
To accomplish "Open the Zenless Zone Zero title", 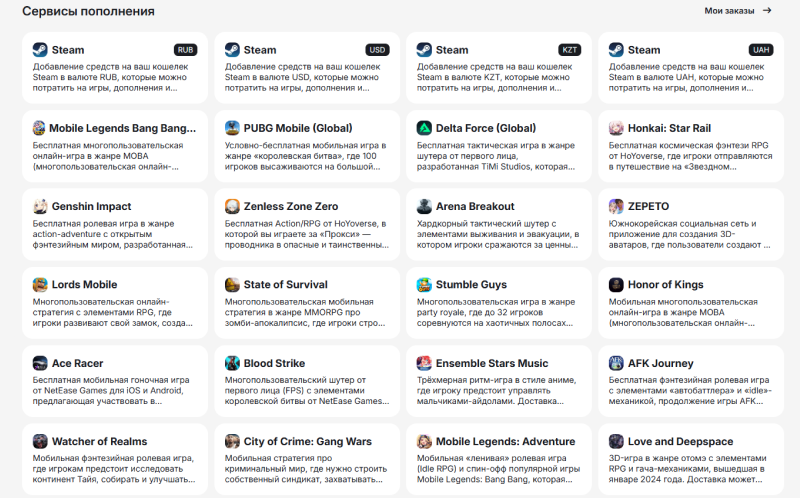I will 291,206.
